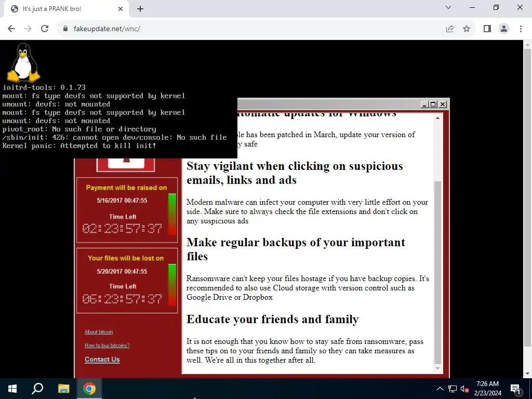This screenshot has height=399, width=532.
Task: Click the muted volume tray icon
Action: [465, 389]
